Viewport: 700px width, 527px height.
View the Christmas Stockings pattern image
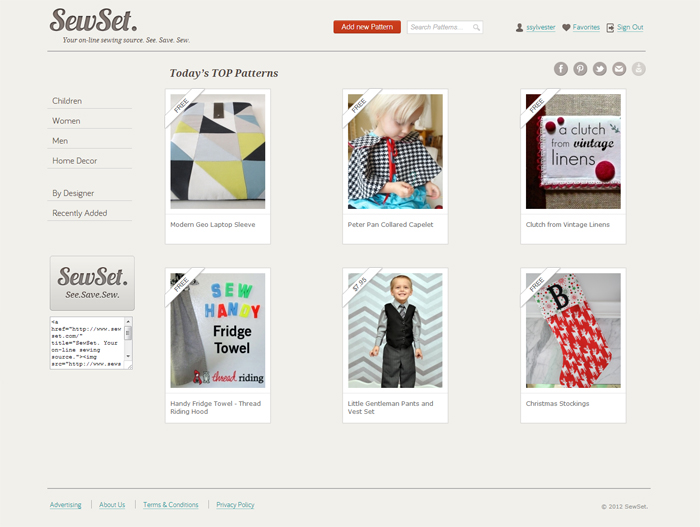tap(573, 330)
